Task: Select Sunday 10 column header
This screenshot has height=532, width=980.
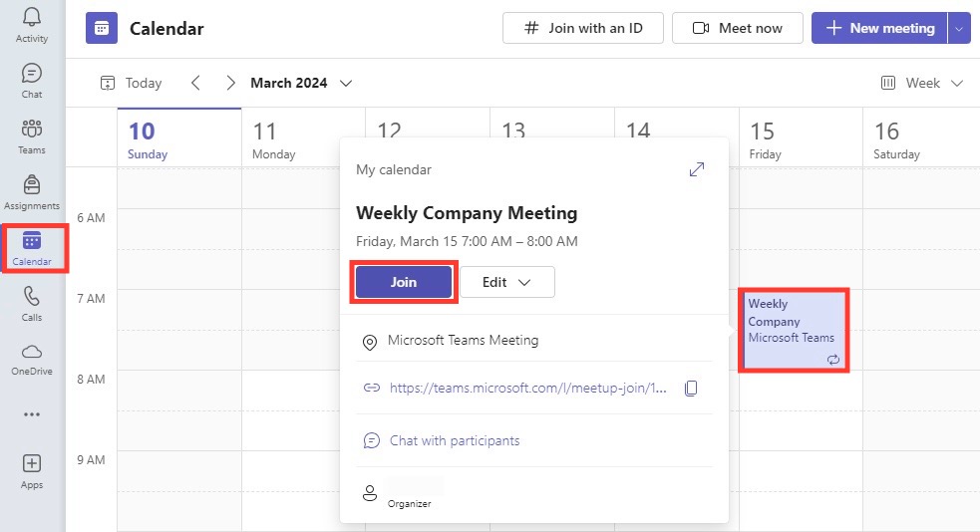Action: [178, 137]
